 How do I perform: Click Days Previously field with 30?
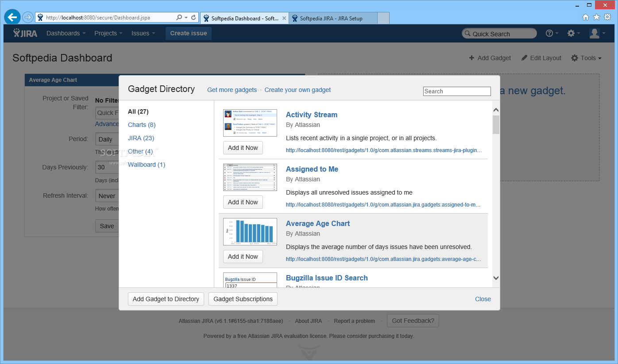107,167
